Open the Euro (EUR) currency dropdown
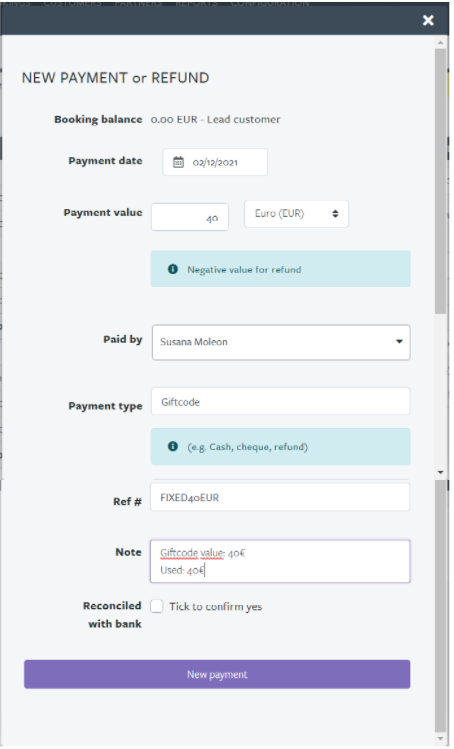The image size is (454, 749). coord(296,214)
